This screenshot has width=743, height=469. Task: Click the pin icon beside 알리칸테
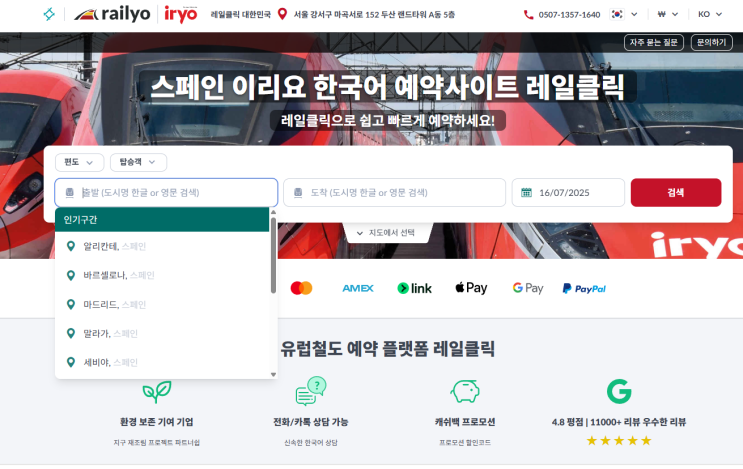pyautogui.click(x=71, y=246)
